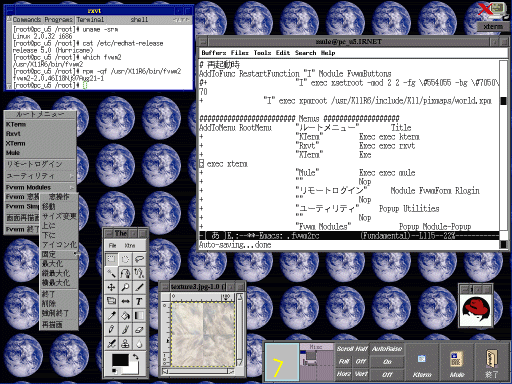Choose the eraser tool
Viewport: 512px width, 384px height.
139,329
